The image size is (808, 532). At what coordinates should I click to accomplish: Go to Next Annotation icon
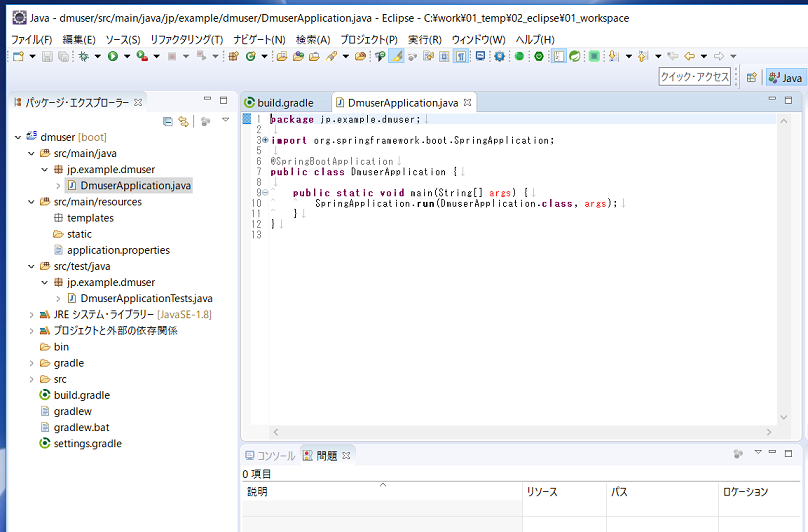pyautogui.click(x=613, y=56)
